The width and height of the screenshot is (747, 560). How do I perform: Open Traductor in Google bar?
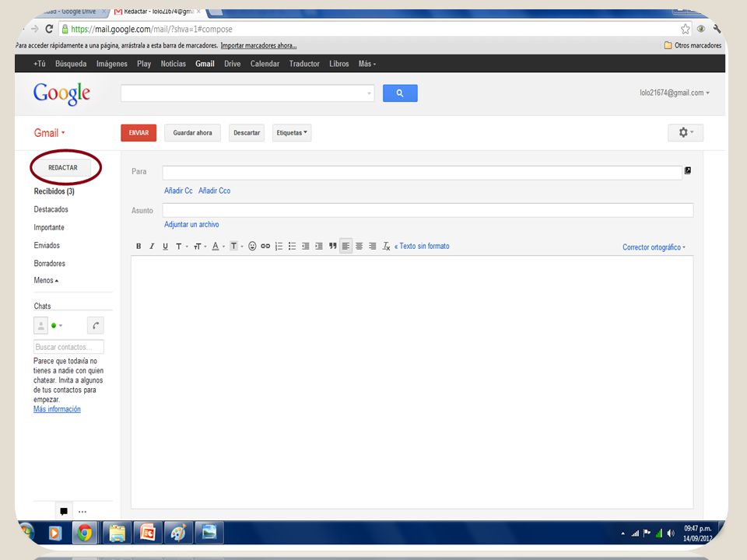[304, 64]
